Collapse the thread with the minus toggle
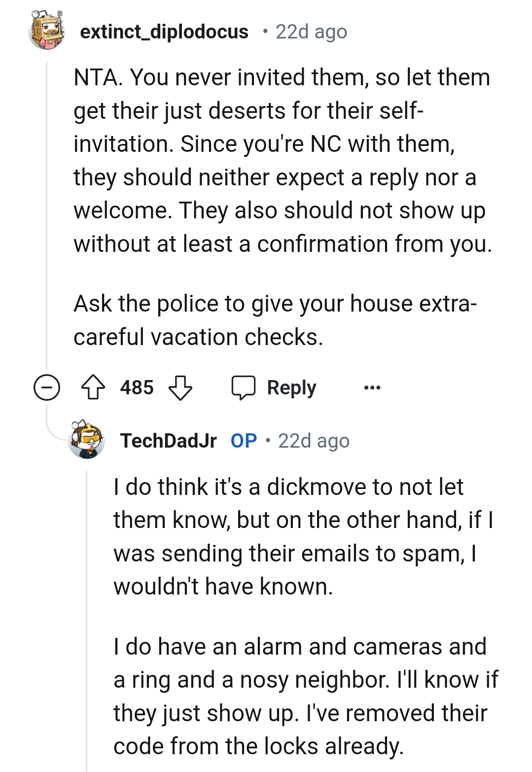The image size is (532, 772). [46, 387]
